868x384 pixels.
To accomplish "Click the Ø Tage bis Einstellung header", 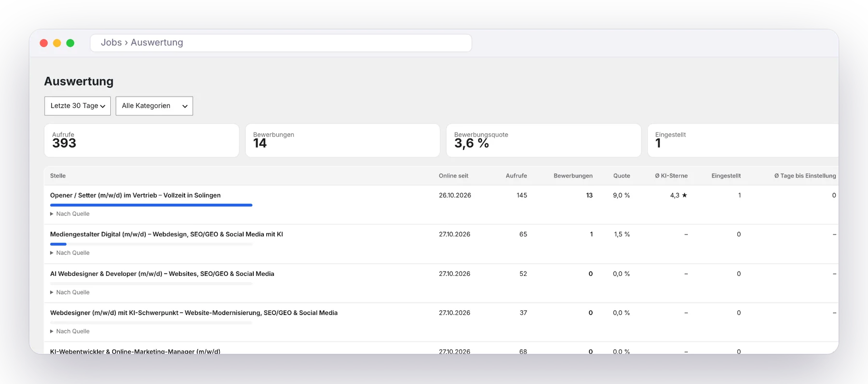I will point(805,176).
